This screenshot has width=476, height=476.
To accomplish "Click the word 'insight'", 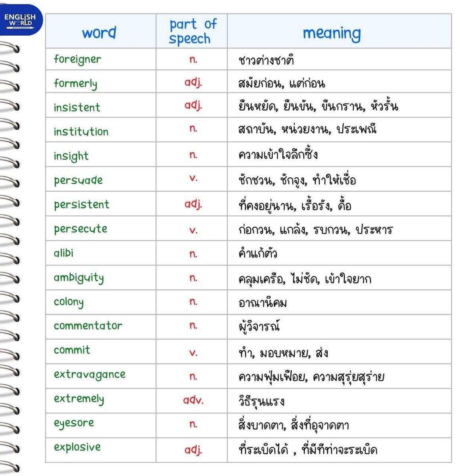I will [x=71, y=156].
